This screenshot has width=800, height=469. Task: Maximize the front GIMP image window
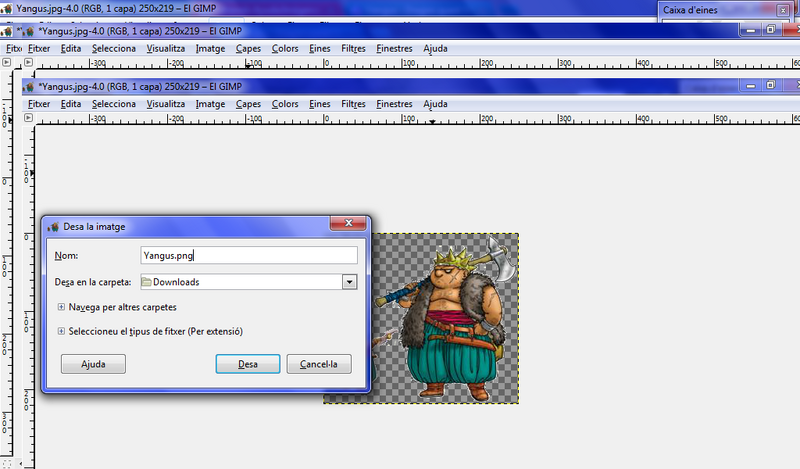[771, 86]
